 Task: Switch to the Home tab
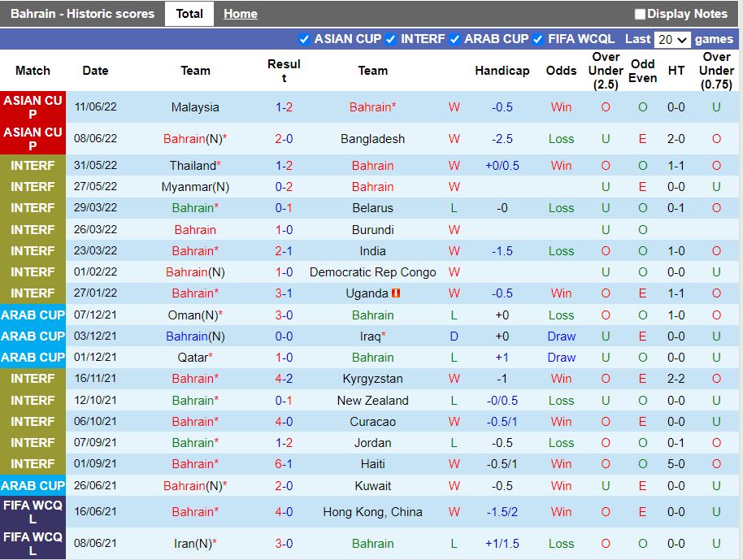[240, 14]
